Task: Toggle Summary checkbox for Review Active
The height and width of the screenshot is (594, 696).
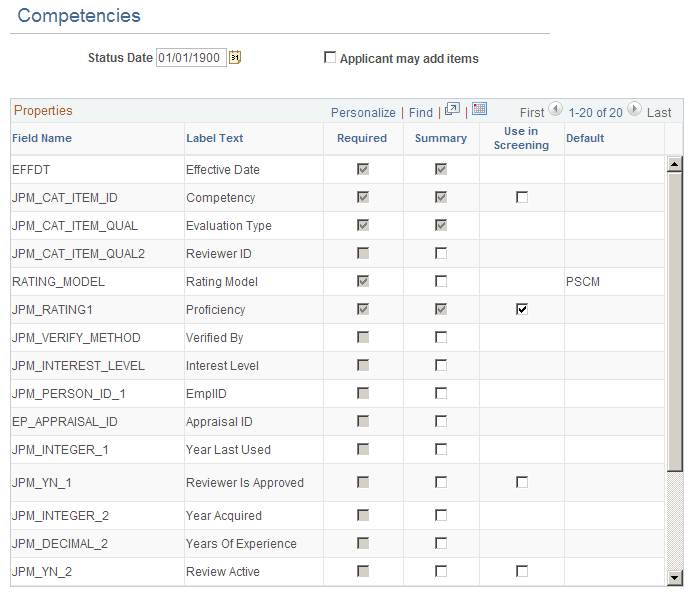Action: [x=441, y=571]
